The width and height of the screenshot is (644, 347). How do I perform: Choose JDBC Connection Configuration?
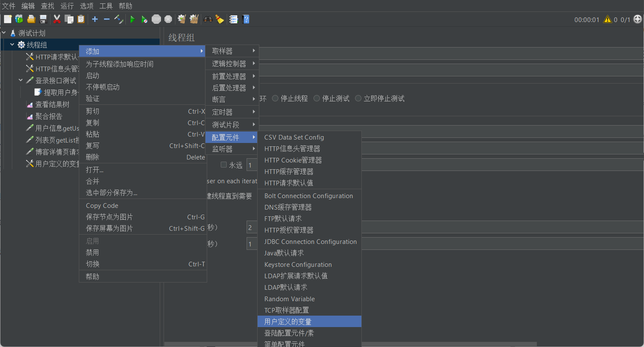(309, 242)
